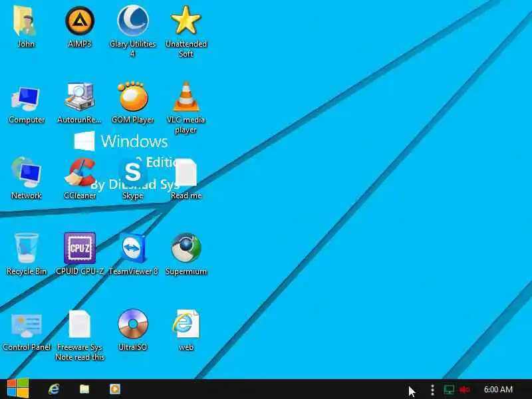Click the network monitor tray icon
Viewport: 532px width, 399px height.
pyautogui.click(x=448, y=390)
